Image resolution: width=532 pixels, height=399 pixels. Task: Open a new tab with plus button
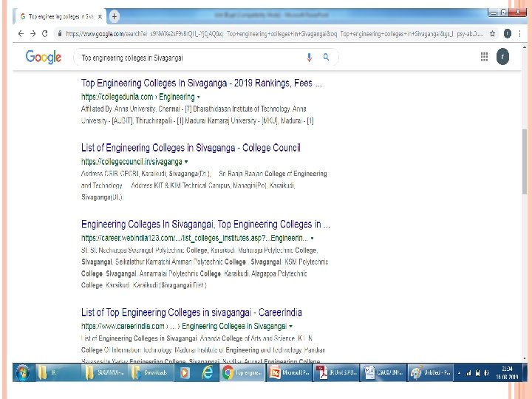(x=115, y=16)
